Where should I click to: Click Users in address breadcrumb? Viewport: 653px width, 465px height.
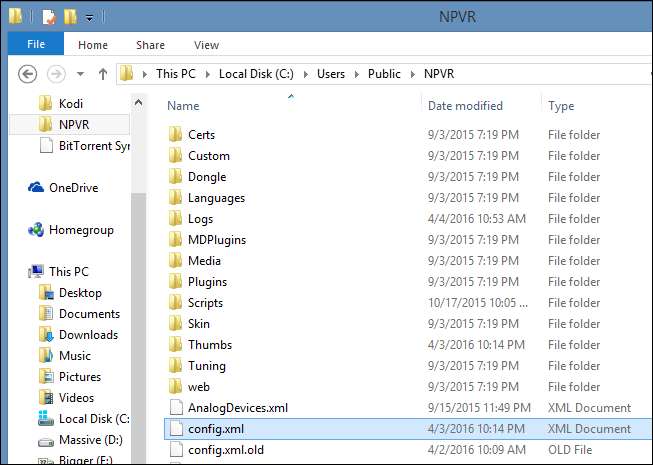point(331,74)
